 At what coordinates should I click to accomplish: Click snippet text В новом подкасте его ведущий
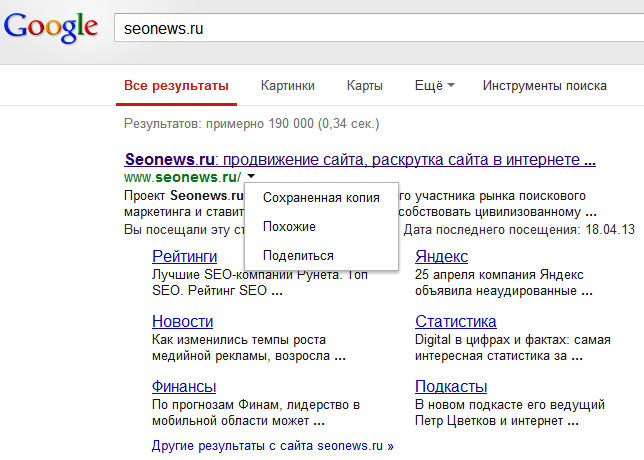[510, 405]
